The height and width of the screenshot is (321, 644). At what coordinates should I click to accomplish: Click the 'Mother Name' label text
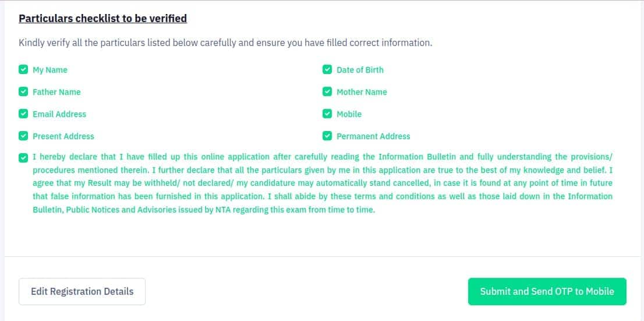click(362, 92)
